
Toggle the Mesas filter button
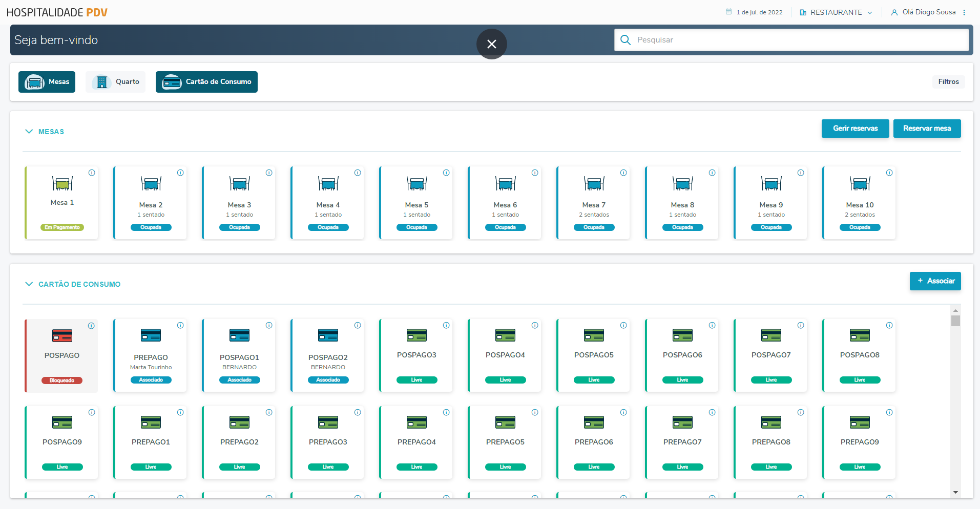[47, 82]
